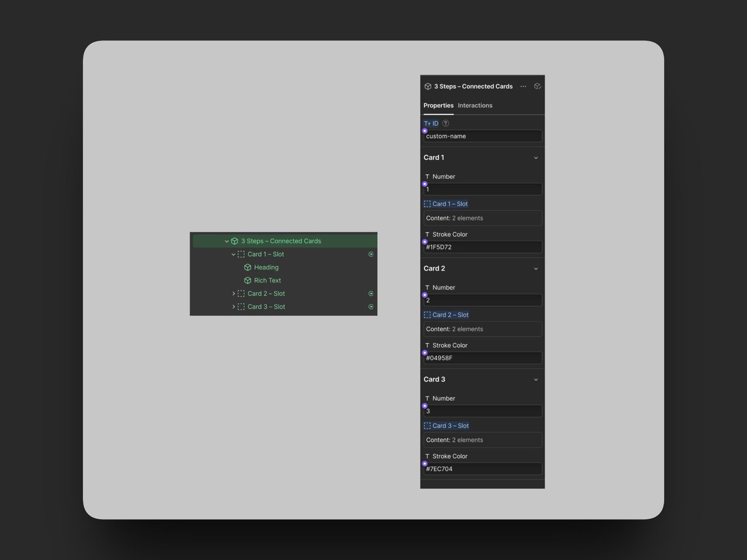The image size is (747, 560).
Task: Click the Card 1 Number input field
Action: pyautogui.click(x=482, y=189)
